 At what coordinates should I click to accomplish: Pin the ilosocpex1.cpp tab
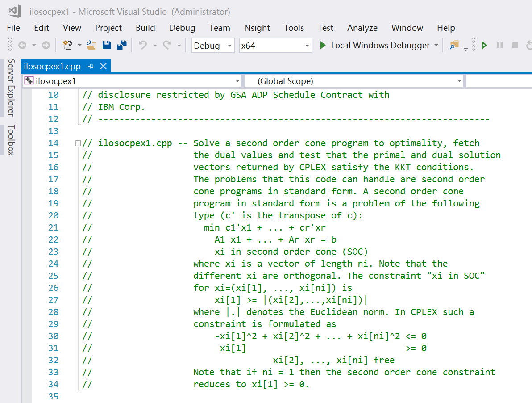point(91,66)
